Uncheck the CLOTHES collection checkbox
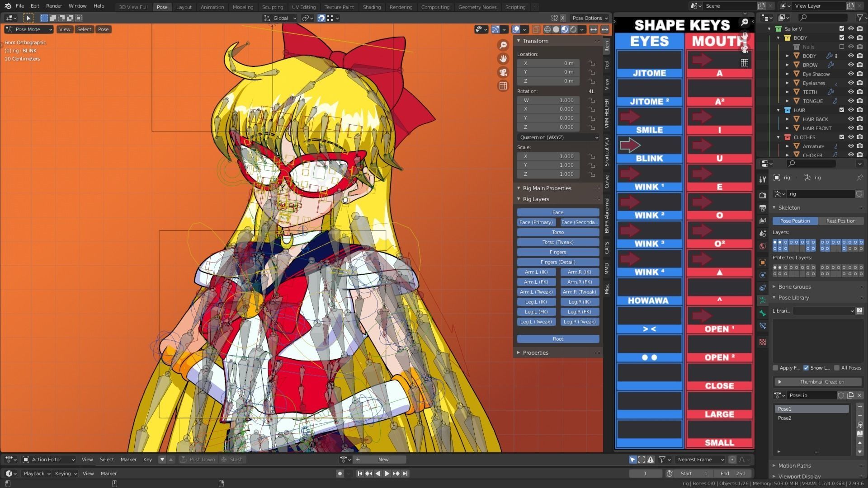The width and height of the screenshot is (868, 488). (841, 137)
